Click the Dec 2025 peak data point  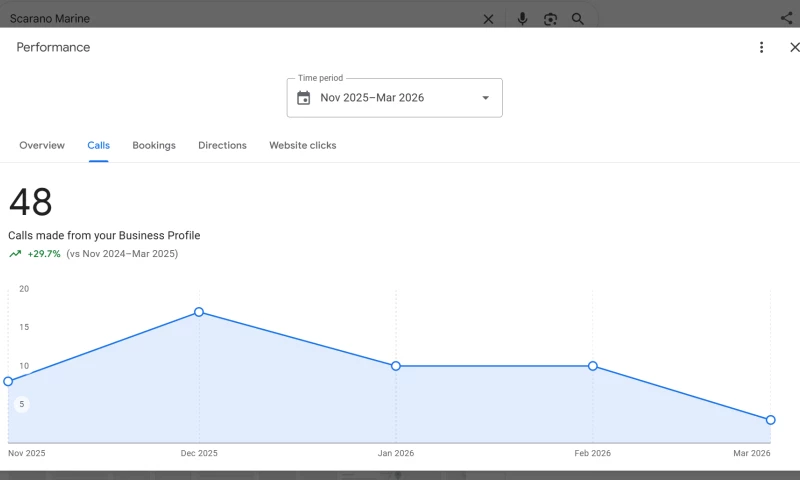199,312
